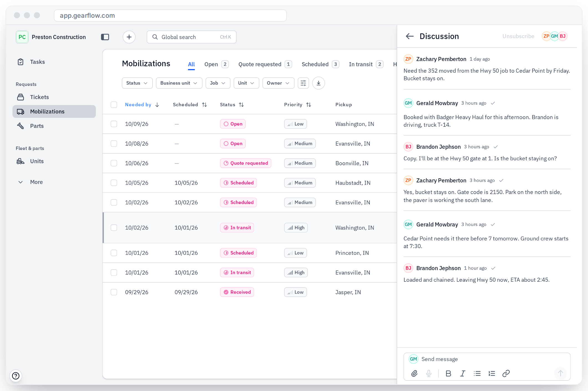
Task: Open the filter settings sliders icon
Action: (x=303, y=83)
